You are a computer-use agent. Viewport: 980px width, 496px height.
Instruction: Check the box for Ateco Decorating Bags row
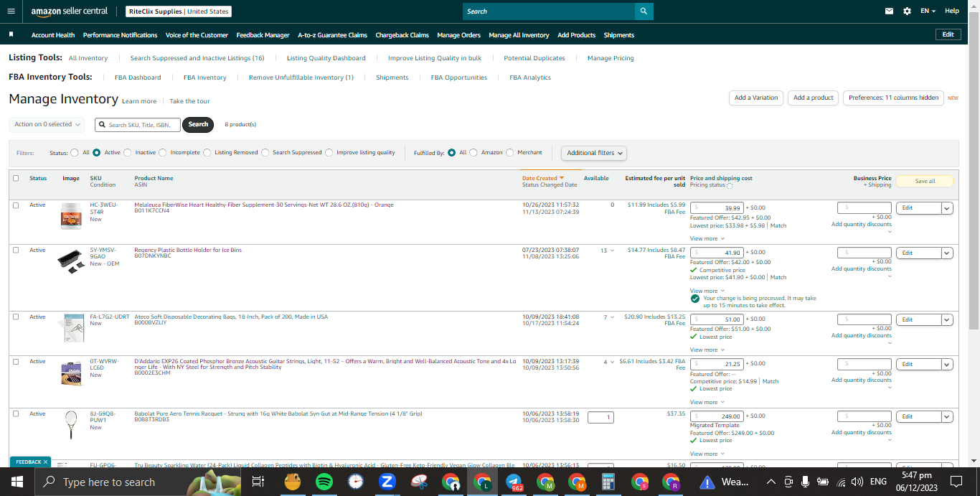point(16,317)
